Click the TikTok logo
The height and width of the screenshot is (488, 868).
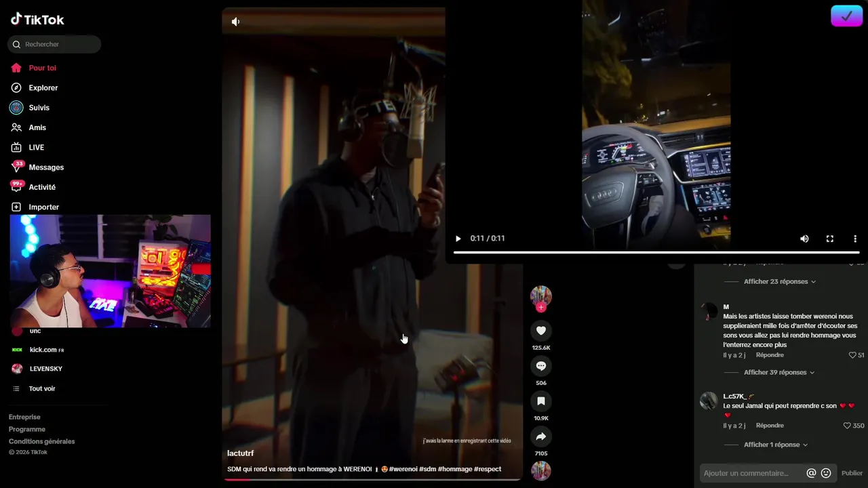click(x=37, y=19)
